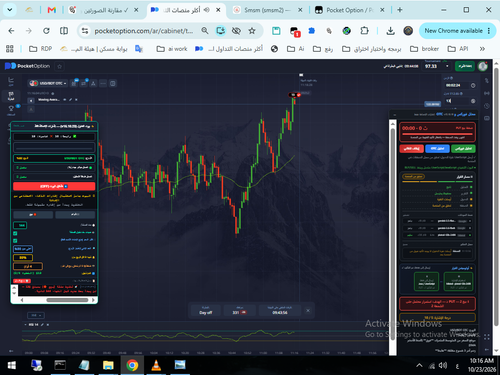500x375 pixels.
Task: Click the sell button with red dot
Action: pos(33,214)
